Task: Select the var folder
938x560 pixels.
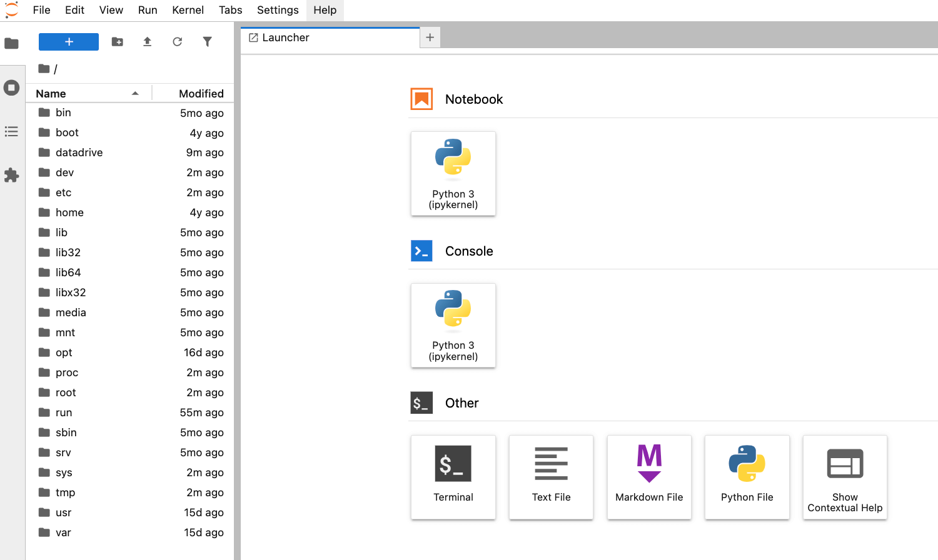Action: coord(130,532)
